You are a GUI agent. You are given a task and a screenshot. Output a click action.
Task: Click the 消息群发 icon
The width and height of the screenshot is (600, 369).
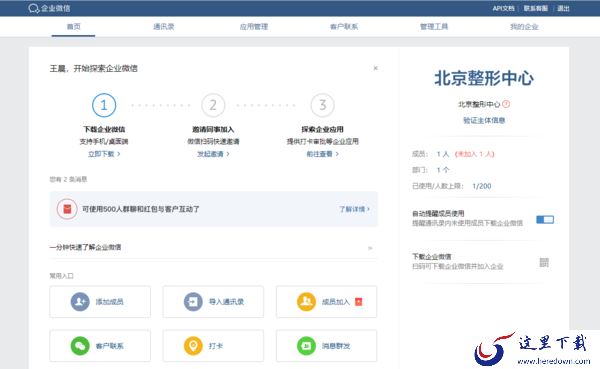pos(306,346)
